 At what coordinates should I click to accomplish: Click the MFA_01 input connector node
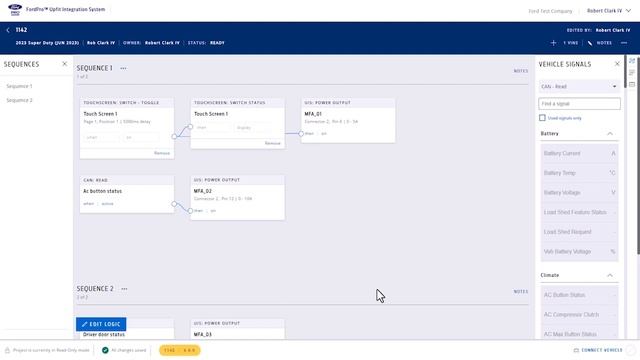(301, 133)
